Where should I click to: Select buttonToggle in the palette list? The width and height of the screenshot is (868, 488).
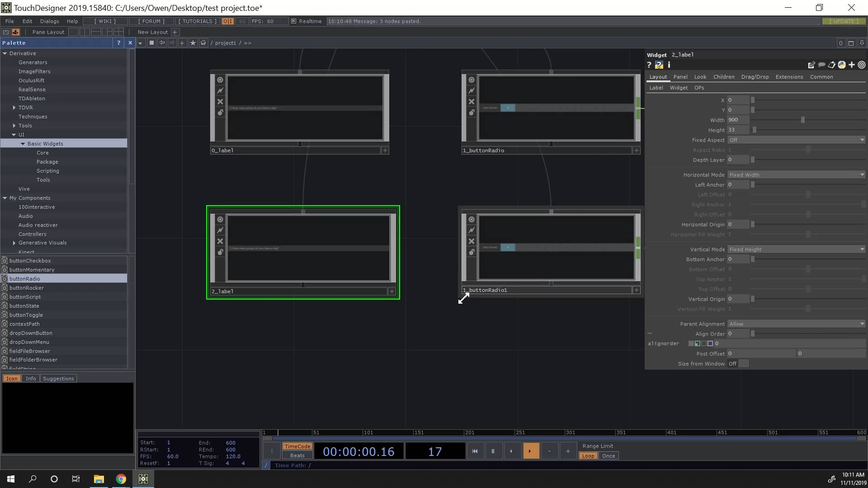[26, 315]
